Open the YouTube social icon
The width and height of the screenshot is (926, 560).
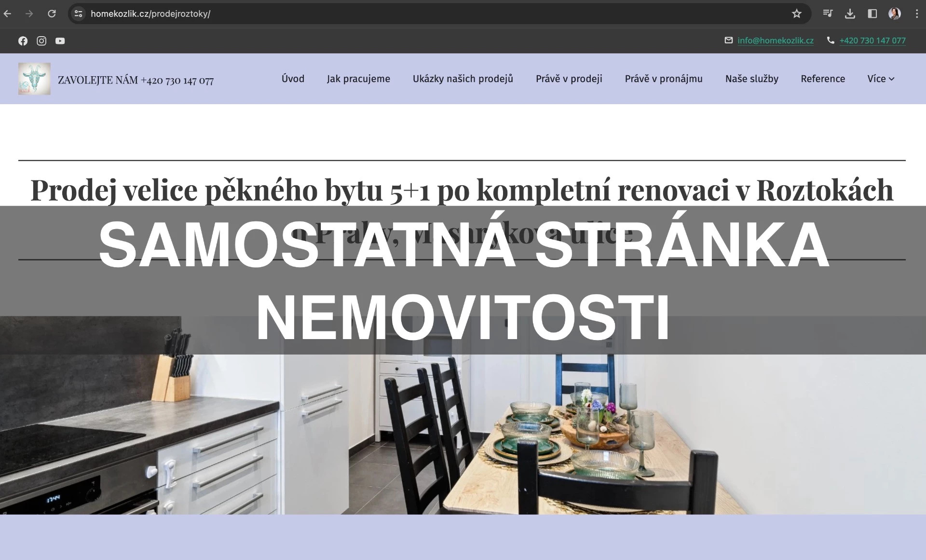click(60, 41)
